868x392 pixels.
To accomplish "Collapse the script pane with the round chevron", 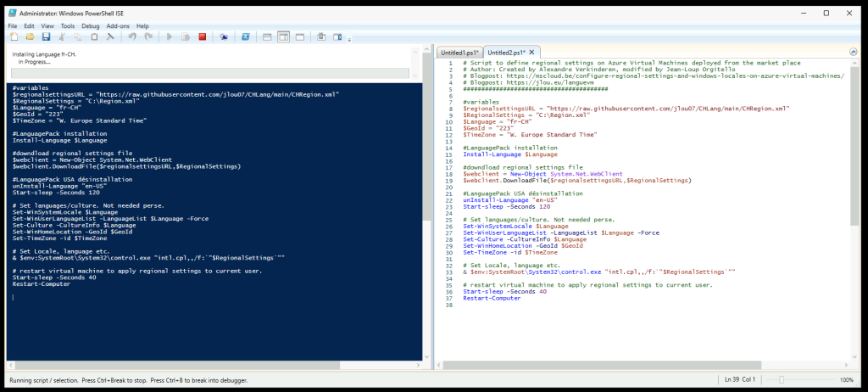I will tap(853, 52).
